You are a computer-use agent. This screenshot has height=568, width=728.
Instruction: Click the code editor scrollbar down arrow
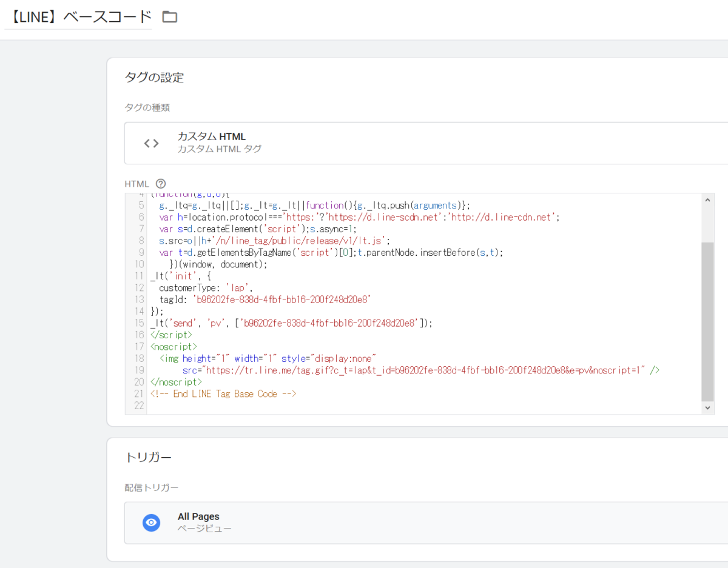707,408
